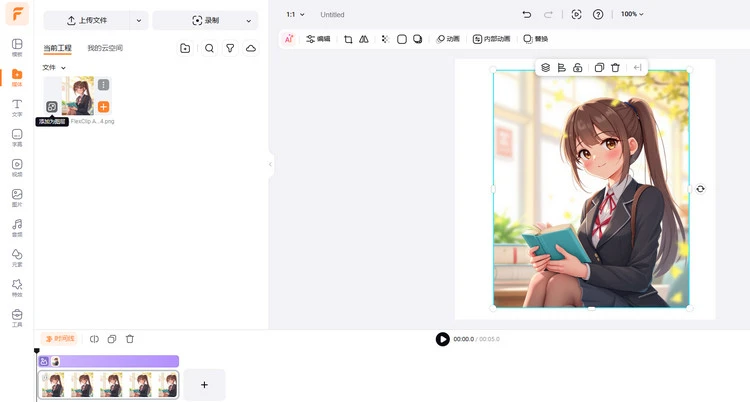Image resolution: width=750 pixels, height=402 pixels.
Task: Select the 当前工程 (Current Project) tab
Action: pos(57,48)
